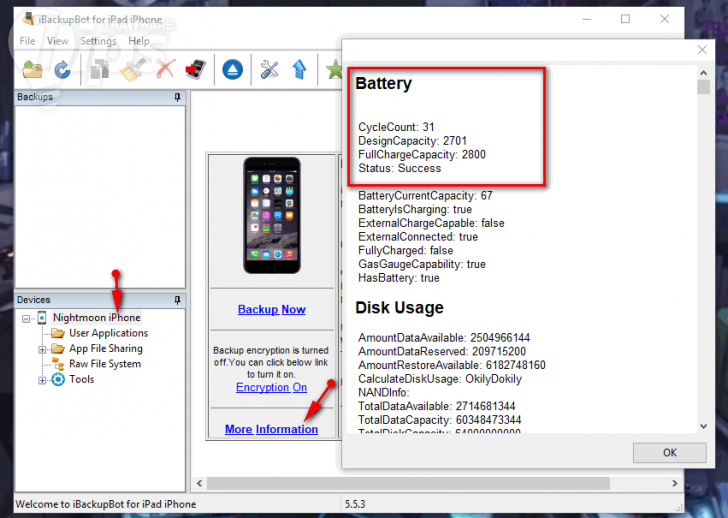Click the User Applications folder icon
This screenshot has width=728, height=518.
58,333
